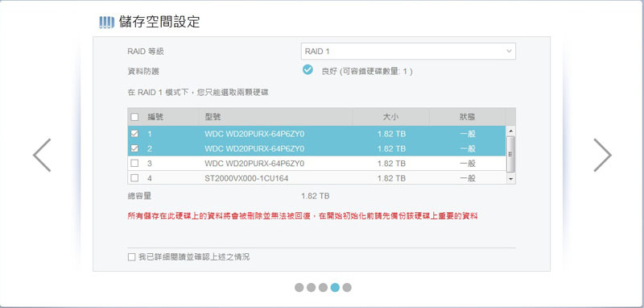
Task: Check disk 4 ST2000VX000 checkbox
Action: point(134,178)
